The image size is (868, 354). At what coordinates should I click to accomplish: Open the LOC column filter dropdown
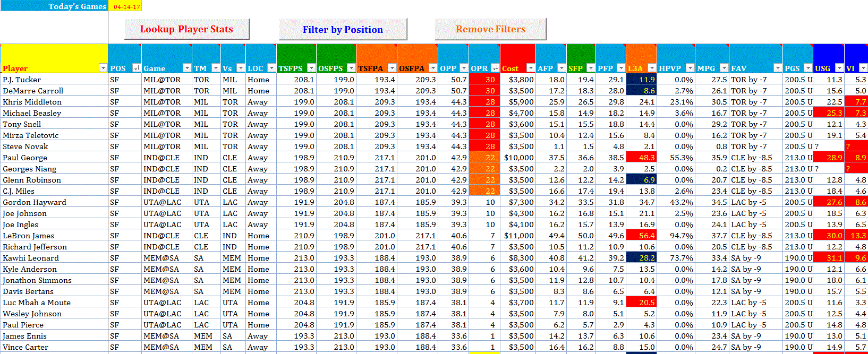(271, 68)
